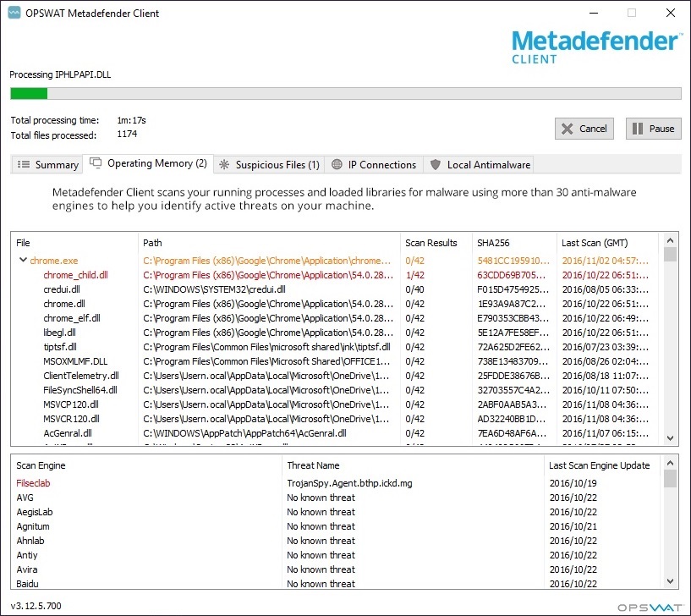Click the Summary tab list icon
Viewport: 691px width, 616px height.
(x=24, y=164)
